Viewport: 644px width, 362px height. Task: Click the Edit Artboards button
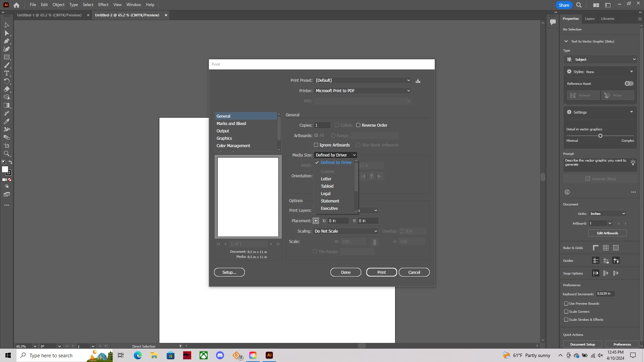point(607,233)
